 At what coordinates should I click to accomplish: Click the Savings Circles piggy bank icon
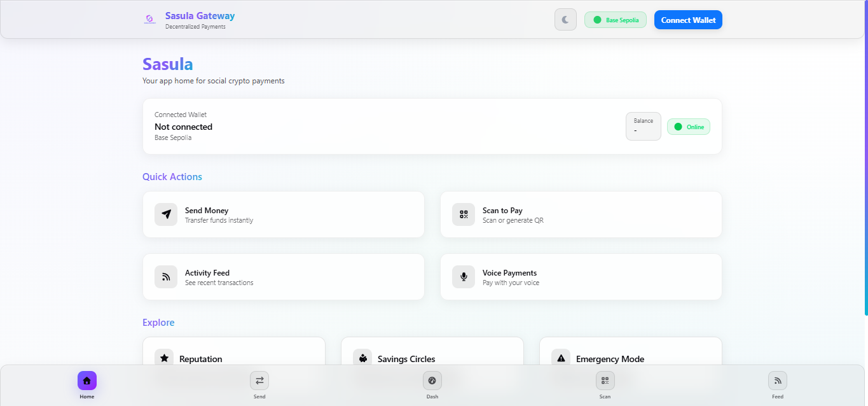362,358
